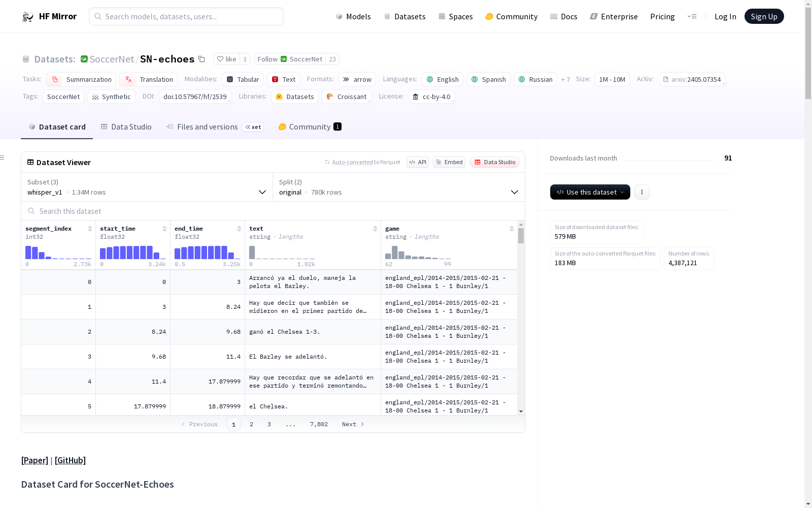Click the dataset table vertical scrollbar thumb
The height and width of the screenshot is (508, 812).
521,236
